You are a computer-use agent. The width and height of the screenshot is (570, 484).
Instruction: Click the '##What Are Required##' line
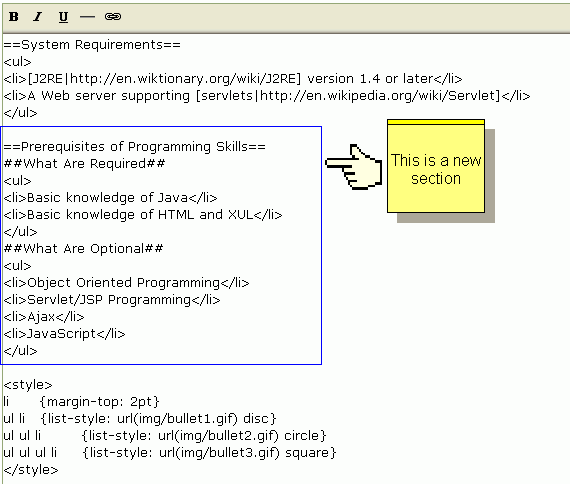tap(84, 164)
